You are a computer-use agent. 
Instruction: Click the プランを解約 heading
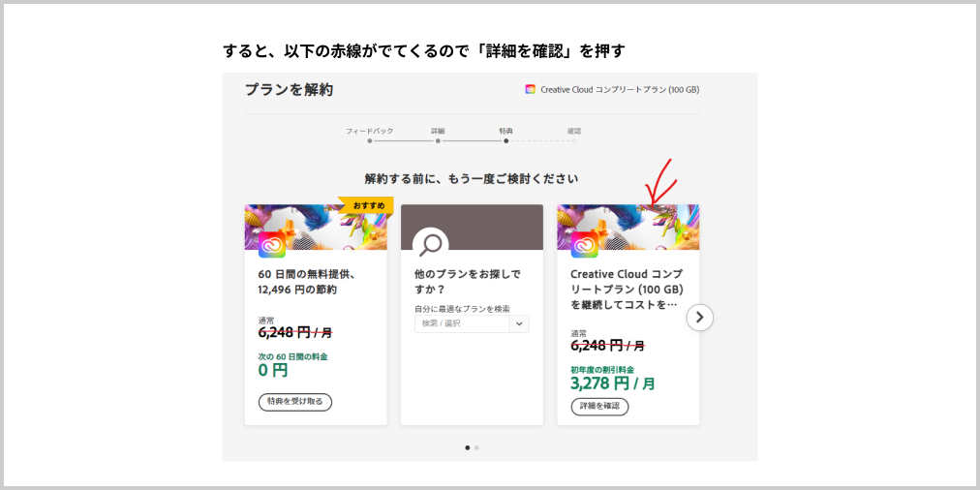(x=289, y=89)
